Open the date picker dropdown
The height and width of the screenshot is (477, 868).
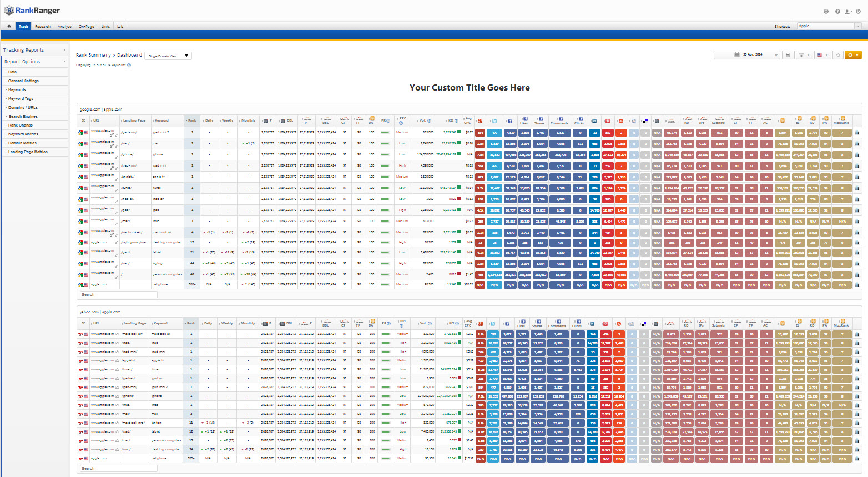747,55
